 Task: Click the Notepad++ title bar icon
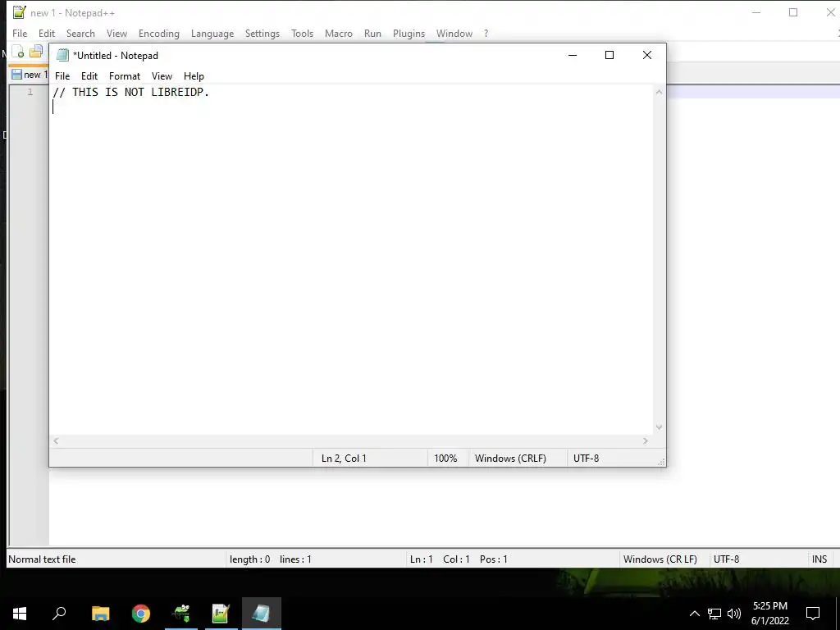20,12
